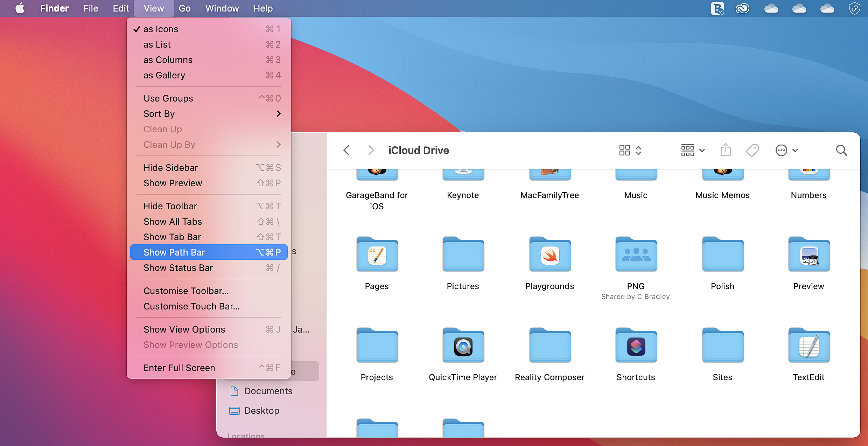Click the View menu title to close it
868x446 pixels.
pyautogui.click(x=154, y=8)
